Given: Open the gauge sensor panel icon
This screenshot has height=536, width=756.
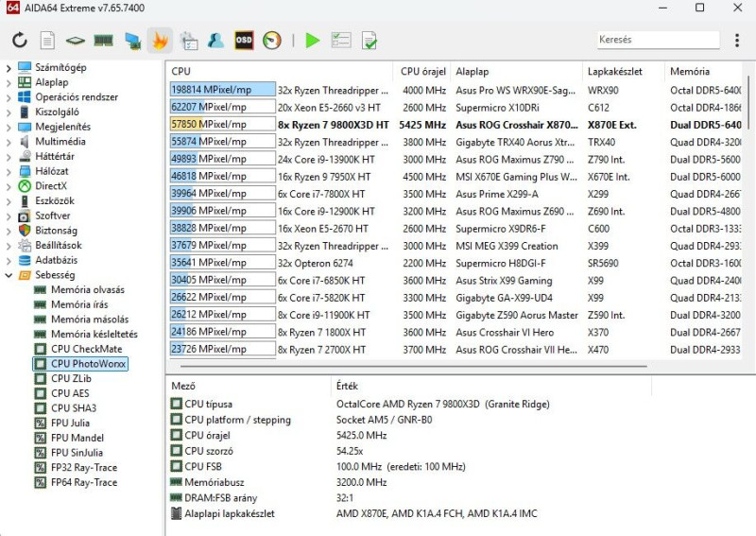Looking at the screenshot, I should 272,40.
